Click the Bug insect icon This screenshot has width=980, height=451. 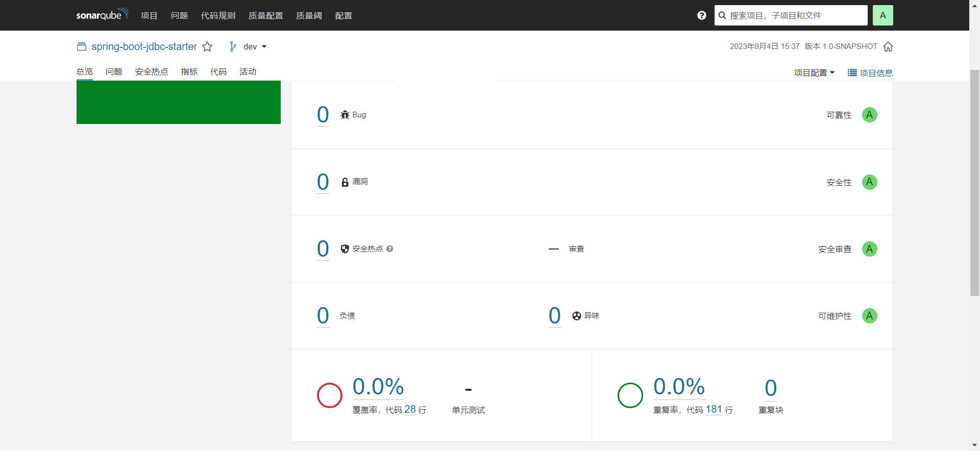(345, 115)
